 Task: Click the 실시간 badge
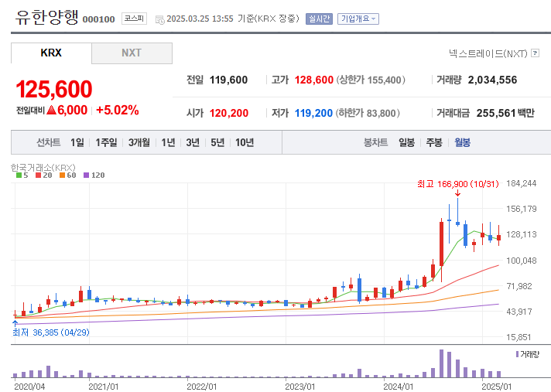click(x=319, y=19)
